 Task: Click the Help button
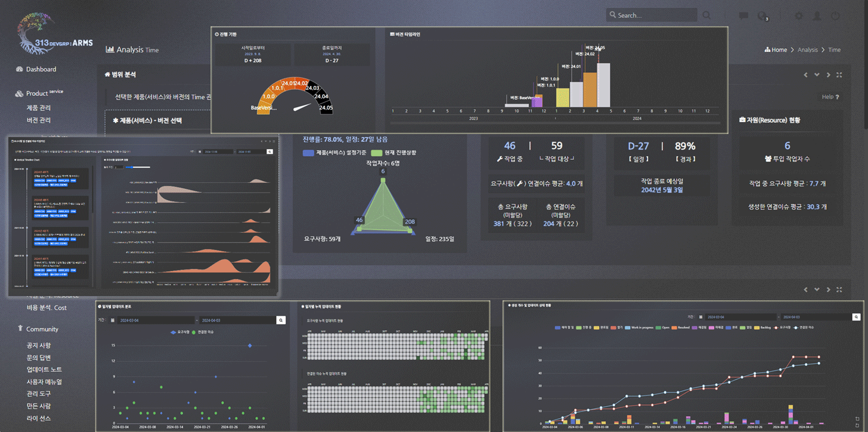click(830, 97)
